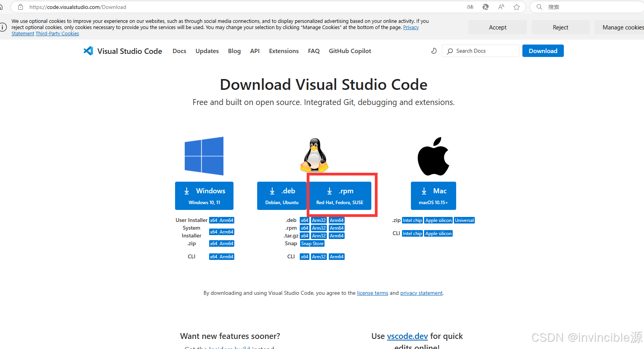Select x64 in Linux .deb row
The width and height of the screenshot is (644, 349).
pos(305,220)
